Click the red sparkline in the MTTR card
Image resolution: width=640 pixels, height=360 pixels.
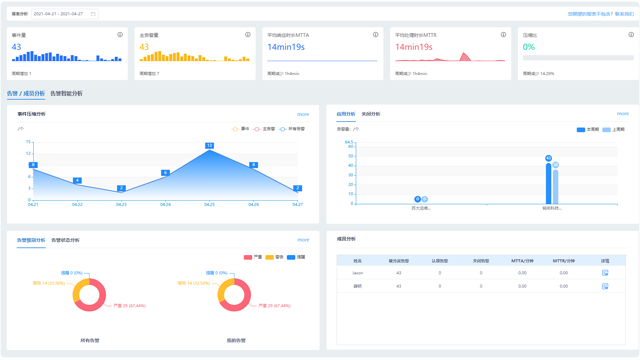[x=450, y=57]
